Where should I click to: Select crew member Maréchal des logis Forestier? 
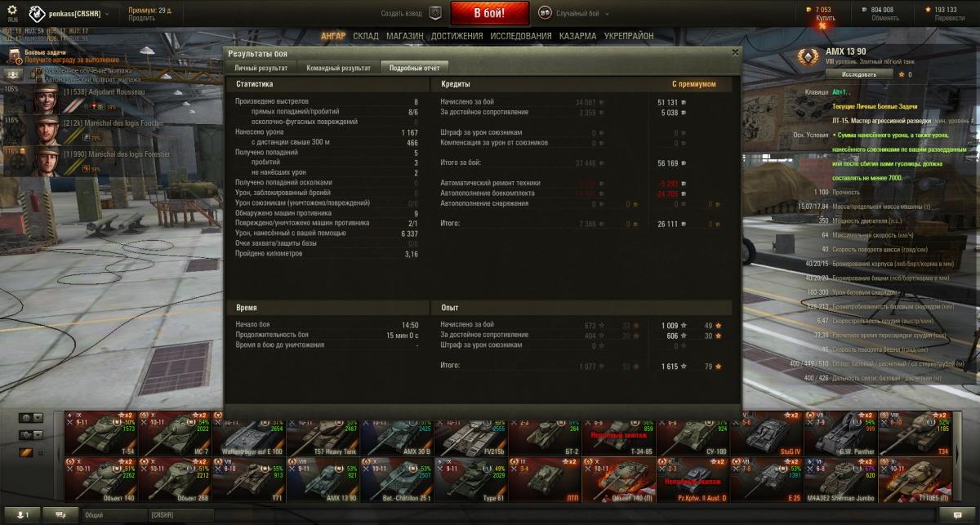click(47, 160)
